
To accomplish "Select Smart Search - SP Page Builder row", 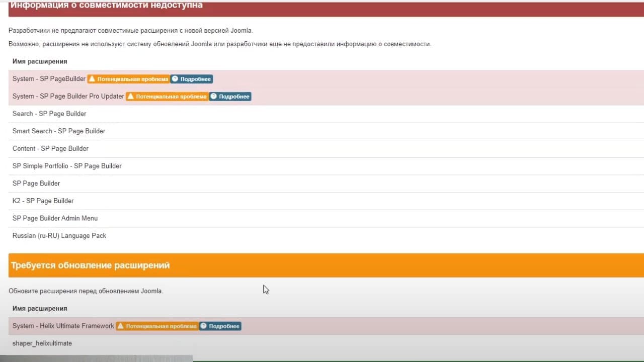I will (326, 131).
